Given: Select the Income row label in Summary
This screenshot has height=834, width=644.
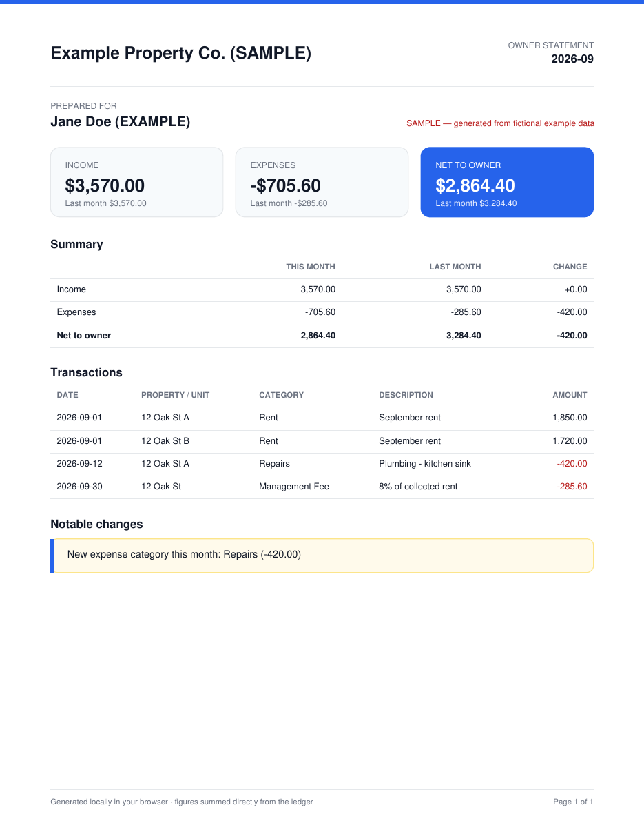Looking at the screenshot, I should pyautogui.click(x=72, y=289).
